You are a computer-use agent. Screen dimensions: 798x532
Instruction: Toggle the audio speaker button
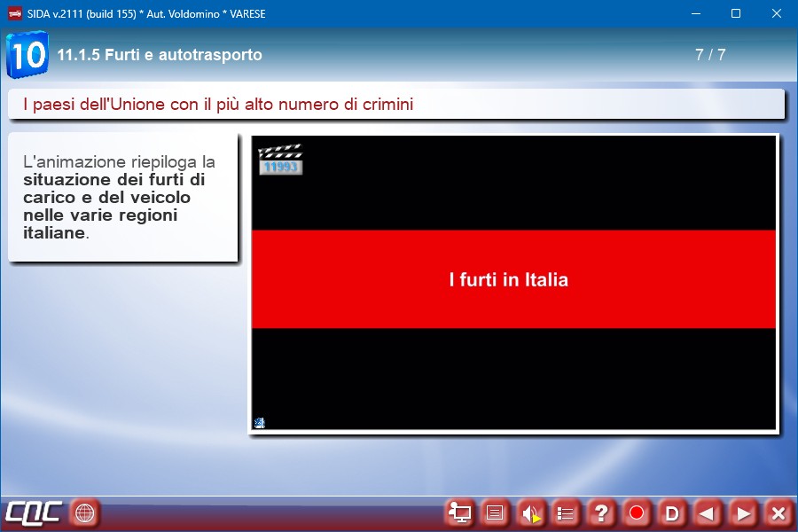point(530,512)
